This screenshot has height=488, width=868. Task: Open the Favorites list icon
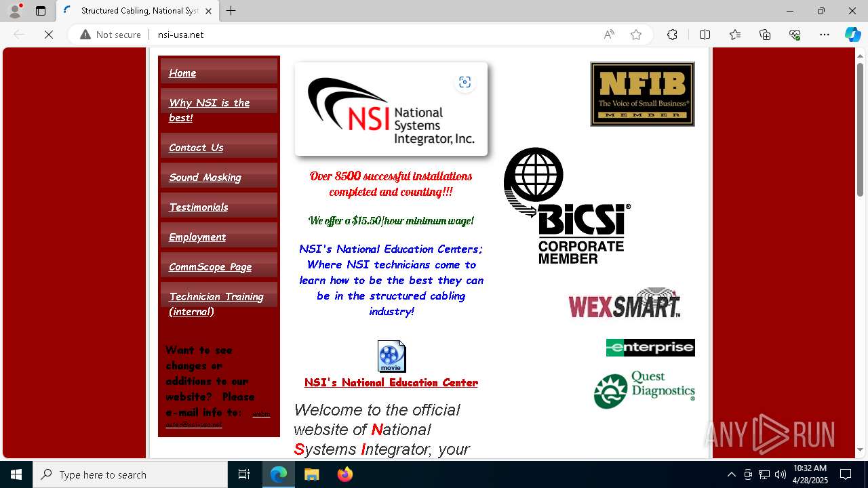[x=735, y=35]
